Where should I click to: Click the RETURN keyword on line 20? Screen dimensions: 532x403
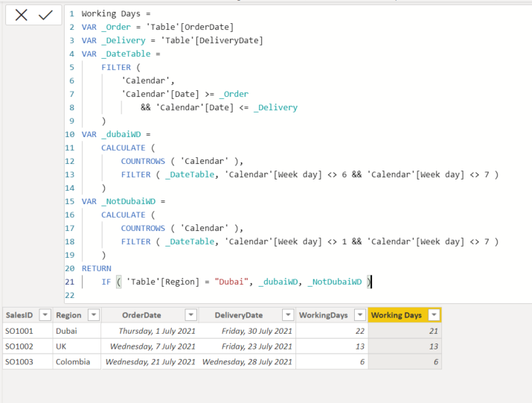97,268
